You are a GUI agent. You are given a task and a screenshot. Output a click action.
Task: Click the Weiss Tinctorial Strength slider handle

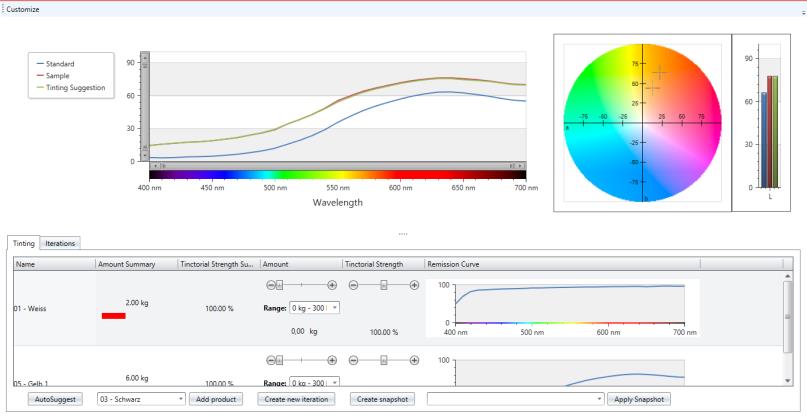pos(383,285)
